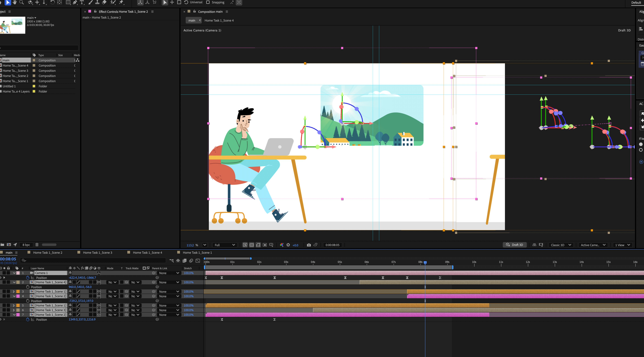This screenshot has width=644, height=357.
Task: Select the Zoom magnifier tool
Action: pos(22,2)
